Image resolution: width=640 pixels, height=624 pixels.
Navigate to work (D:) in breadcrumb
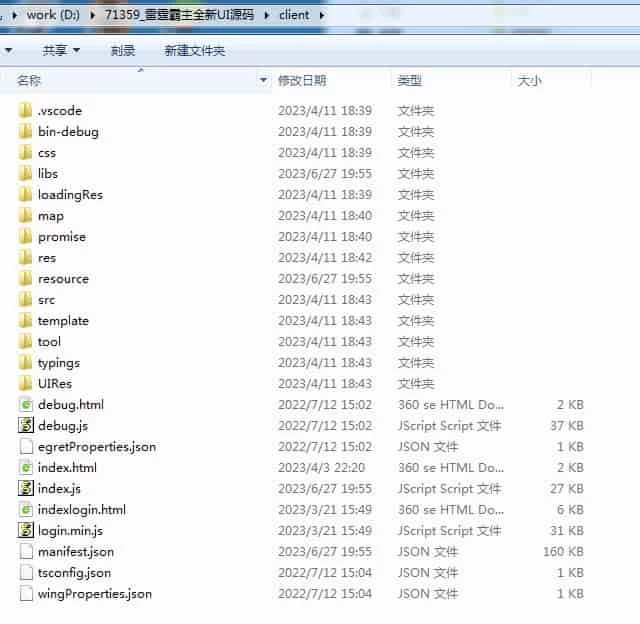(x=55, y=15)
